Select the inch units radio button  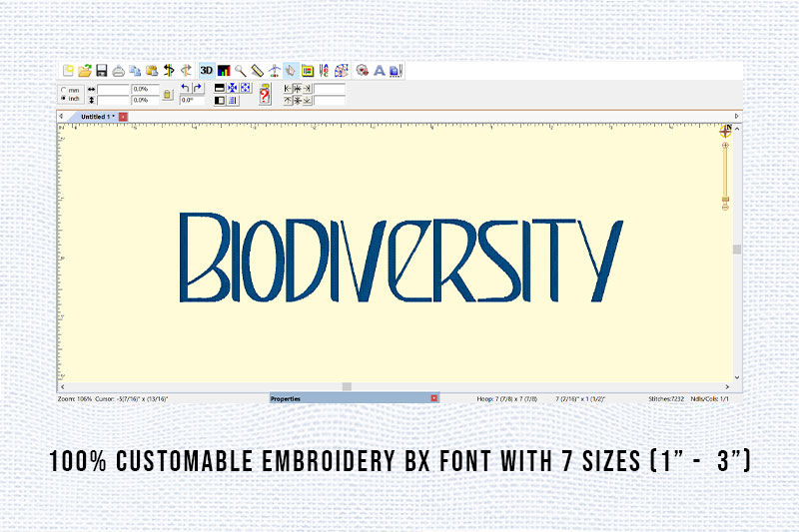click(x=64, y=98)
